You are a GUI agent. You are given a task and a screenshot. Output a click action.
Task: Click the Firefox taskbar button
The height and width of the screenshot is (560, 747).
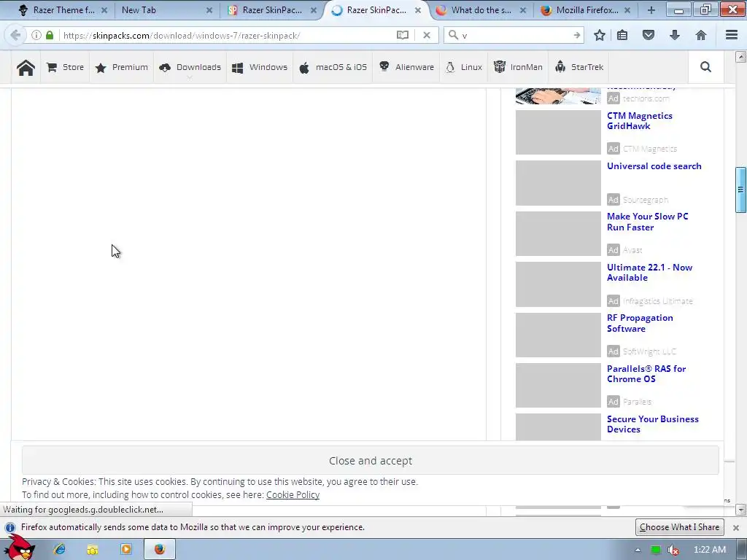(160, 550)
